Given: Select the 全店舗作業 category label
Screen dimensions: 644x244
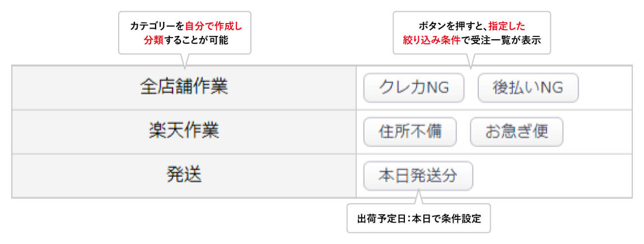Looking at the screenshot, I should click(184, 87).
